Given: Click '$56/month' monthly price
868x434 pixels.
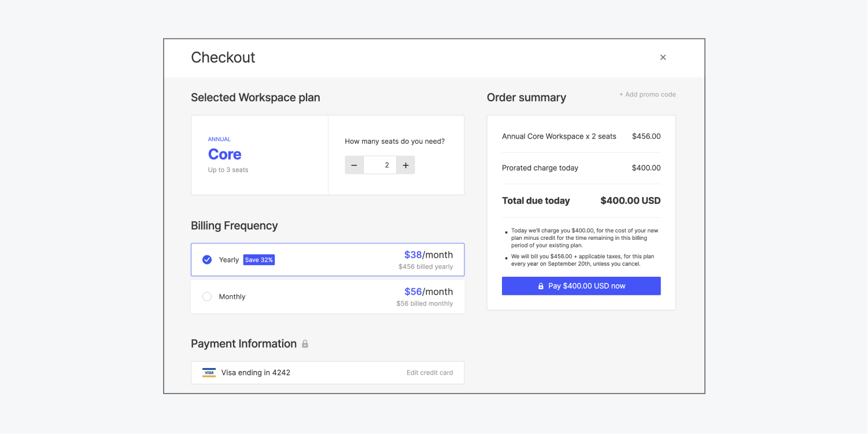Looking at the screenshot, I should 429,292.
